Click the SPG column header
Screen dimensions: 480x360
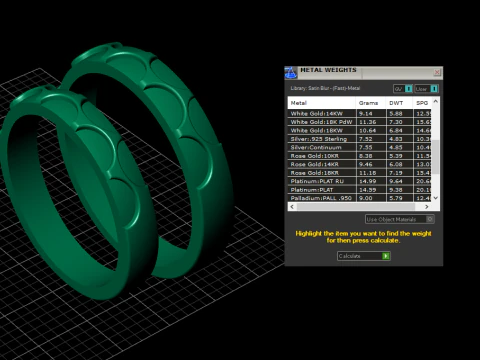(x=422, y=103)
